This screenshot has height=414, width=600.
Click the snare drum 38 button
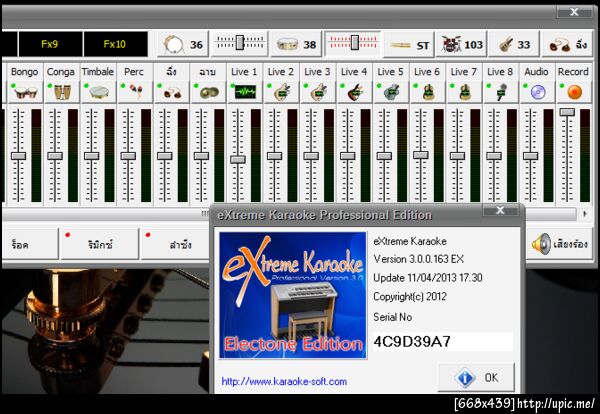[x=296, y=44]
